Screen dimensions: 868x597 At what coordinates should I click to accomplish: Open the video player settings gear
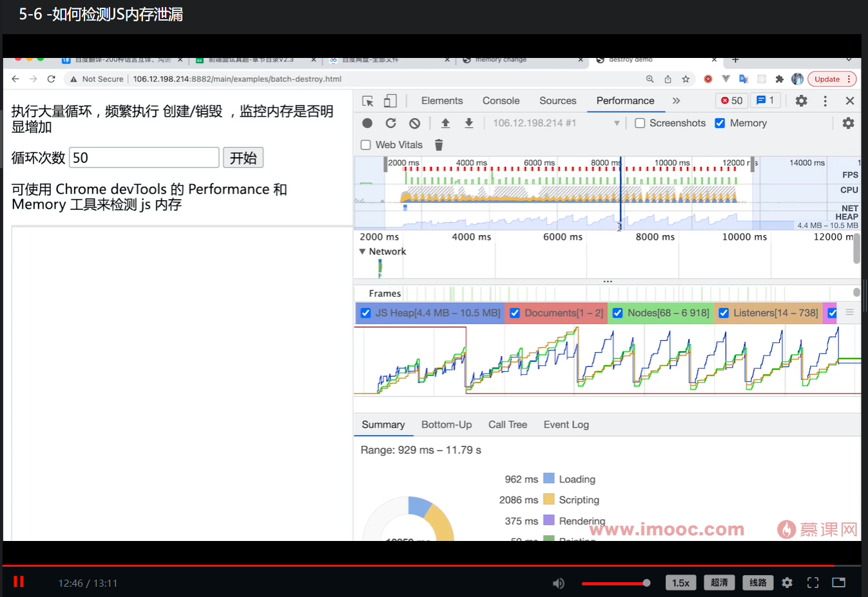[x=787, y=583]
